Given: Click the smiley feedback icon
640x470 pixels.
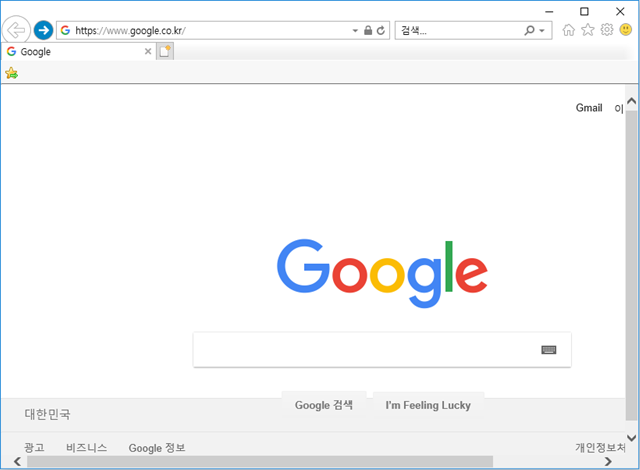Looking at the screenshot, I should [626, 29].
